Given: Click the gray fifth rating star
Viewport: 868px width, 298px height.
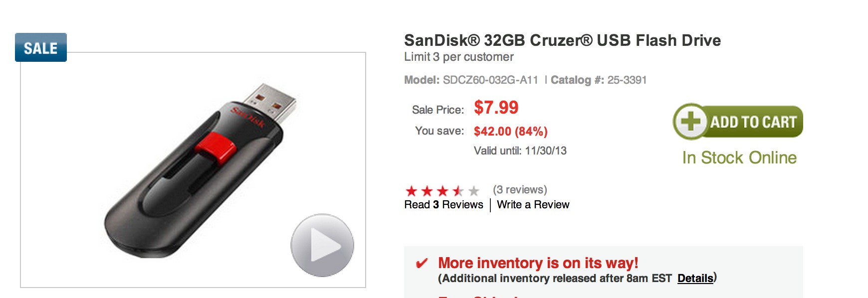Looking at the screenshot, I should pyautogui.click(x=474, y=191).
